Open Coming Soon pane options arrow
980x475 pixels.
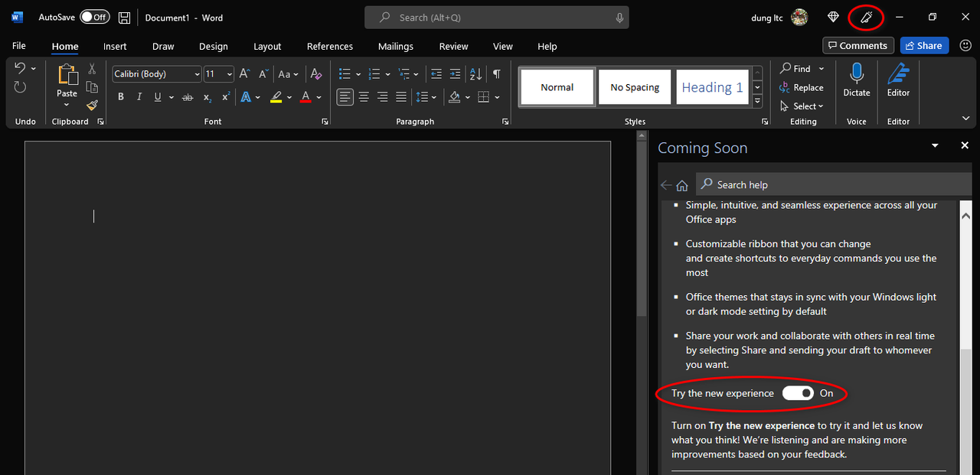coord(935,145)
